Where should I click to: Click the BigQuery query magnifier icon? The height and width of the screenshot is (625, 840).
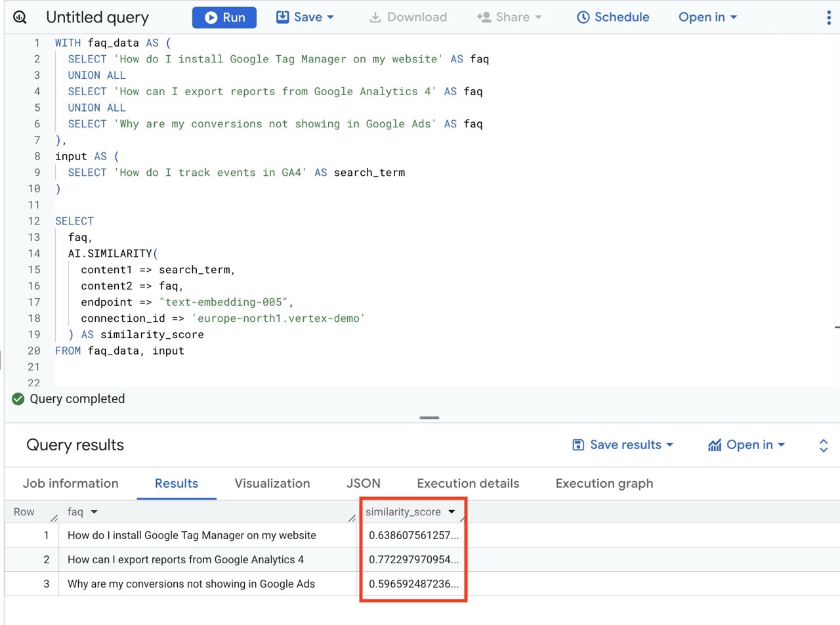(20, 18)
